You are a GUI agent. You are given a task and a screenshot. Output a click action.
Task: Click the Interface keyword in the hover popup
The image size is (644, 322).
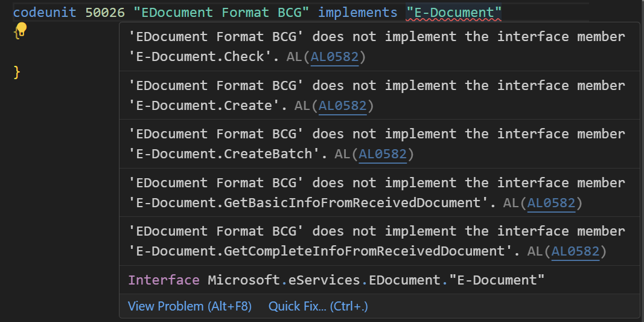pos(164,280)
